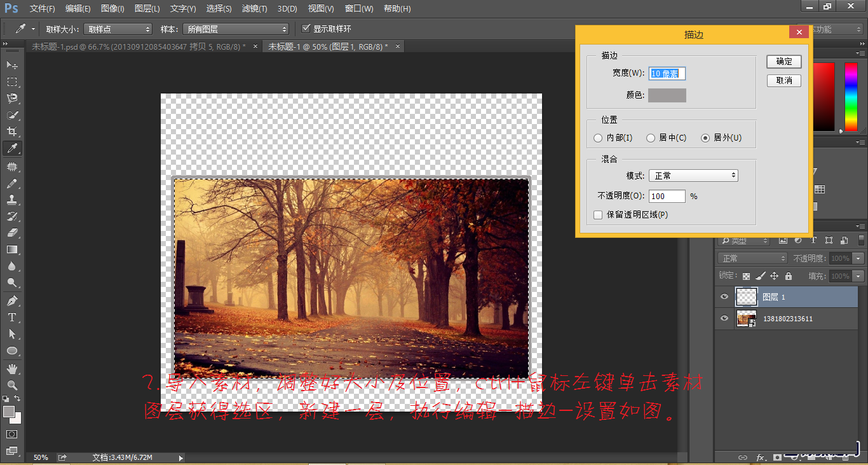Click lock position icon in Layers
Screen dimensions: 868x465
click(774, 276)
